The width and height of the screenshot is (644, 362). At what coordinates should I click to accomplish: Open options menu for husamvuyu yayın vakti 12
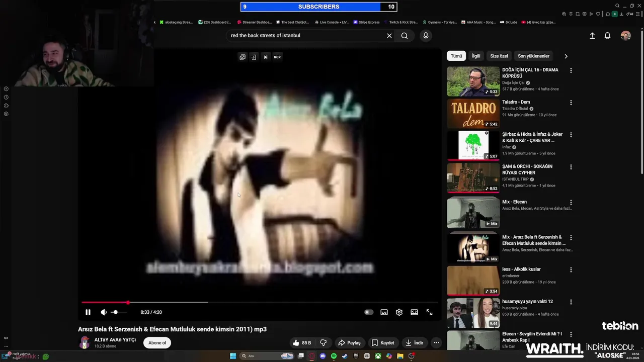point(571,302)
